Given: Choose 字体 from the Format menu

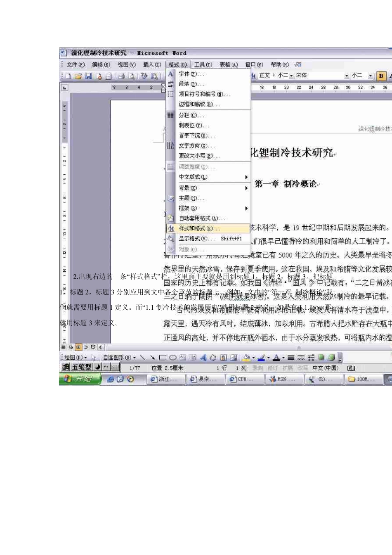Looking at the screenshot, I should [209, 74].
